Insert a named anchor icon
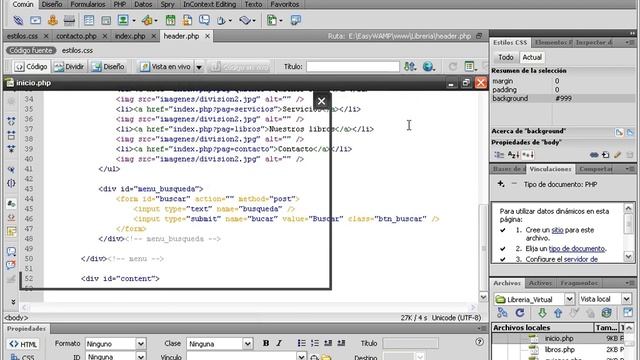This screenshot has height=360, width=640. point(53,20)
